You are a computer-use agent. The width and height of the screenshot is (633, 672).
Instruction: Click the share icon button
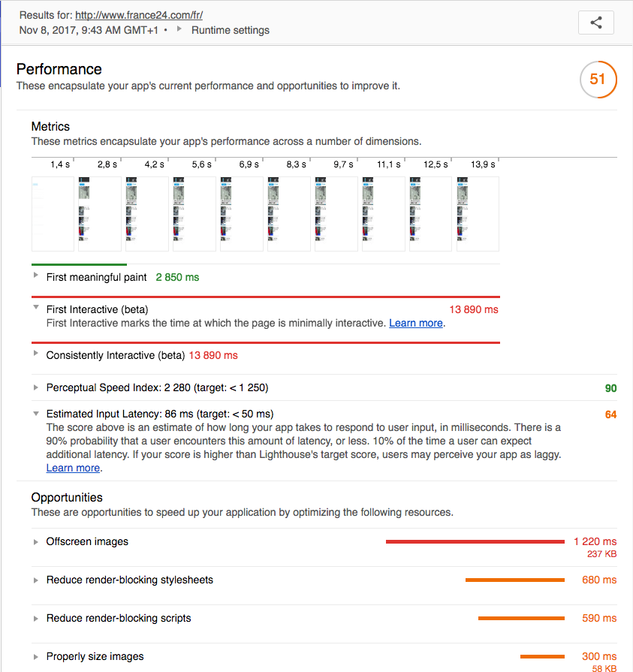pos(596,23)
